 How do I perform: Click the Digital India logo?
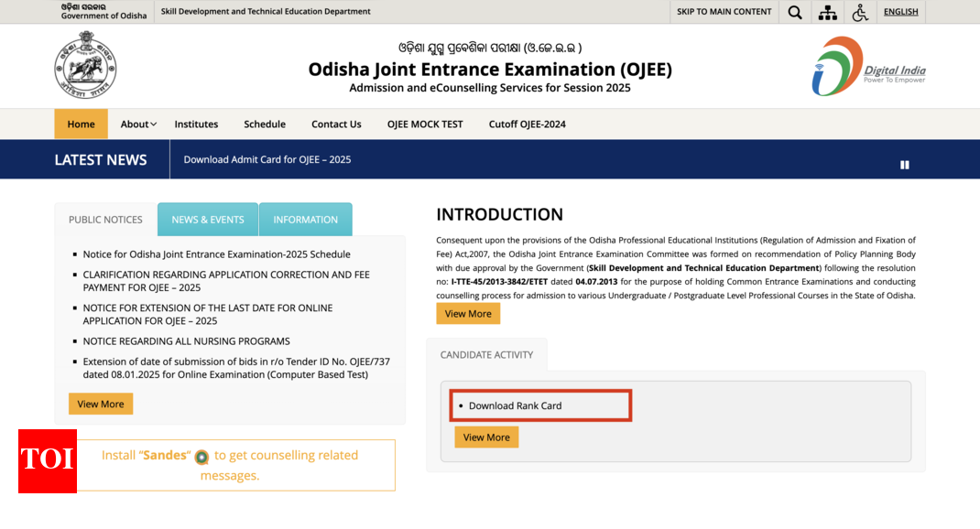pyautogui.click(x=867, y=66)
